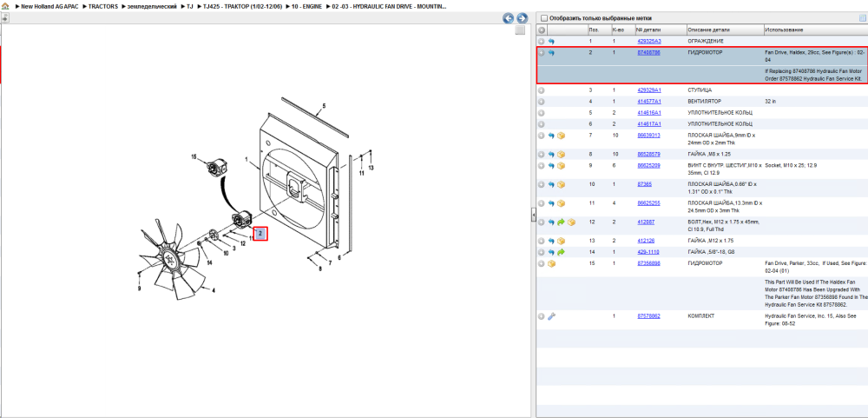Open New Holland AG APAC breadcrumb
Image resolution: width=868 pixels, height=418 pixels.
pos(49,6)
